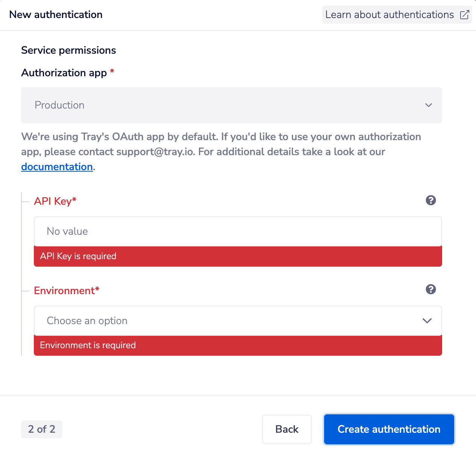Select the New authentication header title
The height and width of the screenshot is (453, 476).
[x=56, y=15]
